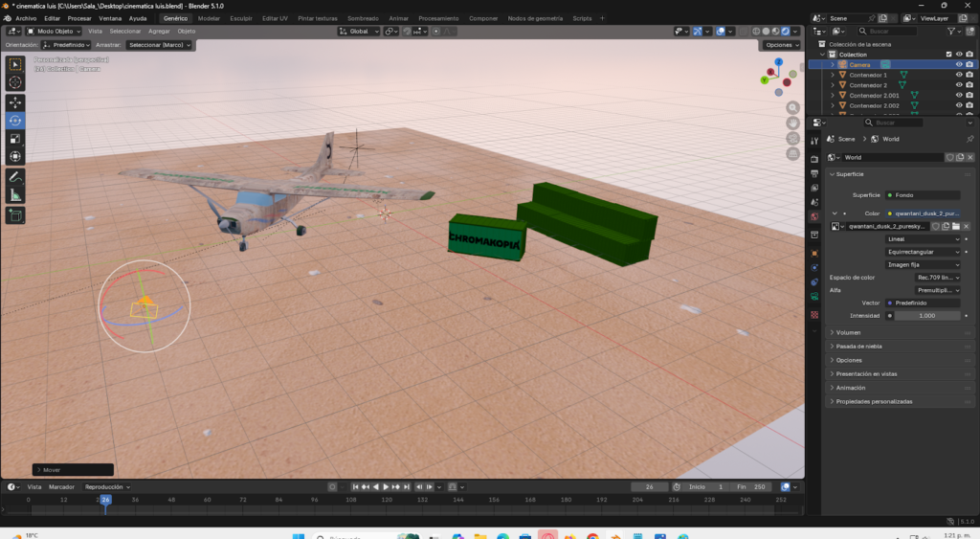Open image file with folder icon
Viewport: 980px width, 539px height.
(x=956, y=226)
